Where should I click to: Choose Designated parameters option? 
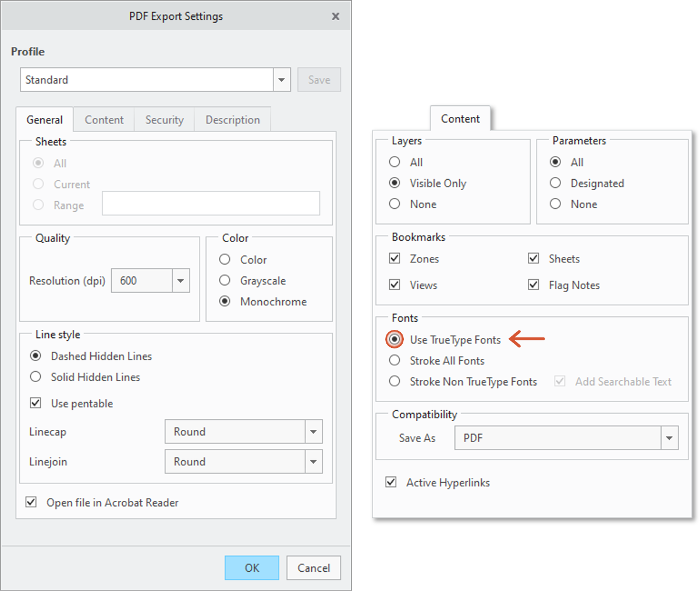556,183
